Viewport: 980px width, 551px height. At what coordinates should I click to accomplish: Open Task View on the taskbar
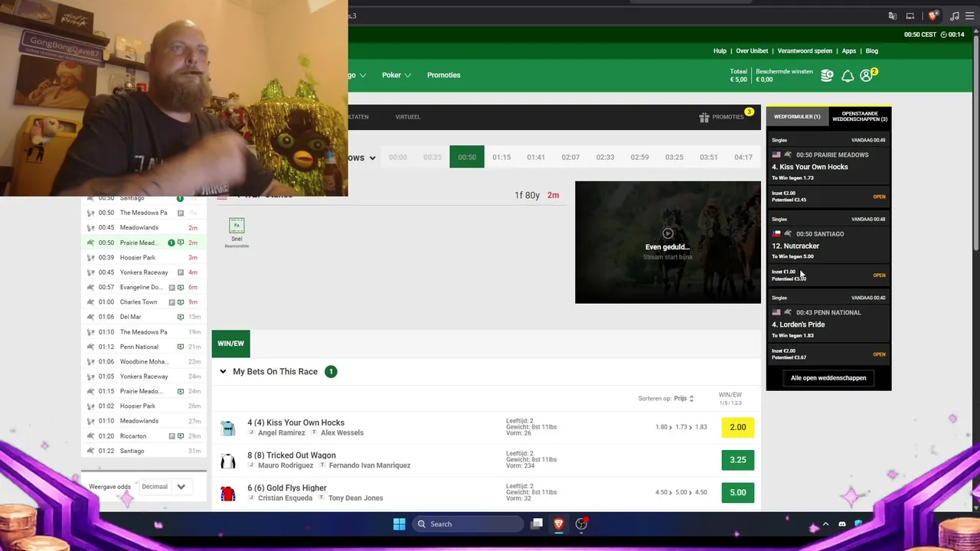(x=537, y=524)
